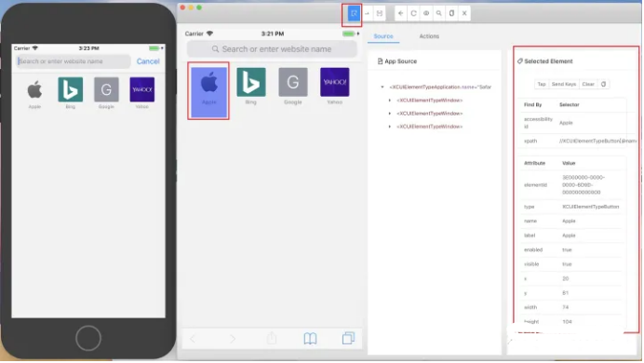Expand the first XCUIElementTypeWindow node
Viewport: 644px width, 363px height.
[x=390, y=101]
